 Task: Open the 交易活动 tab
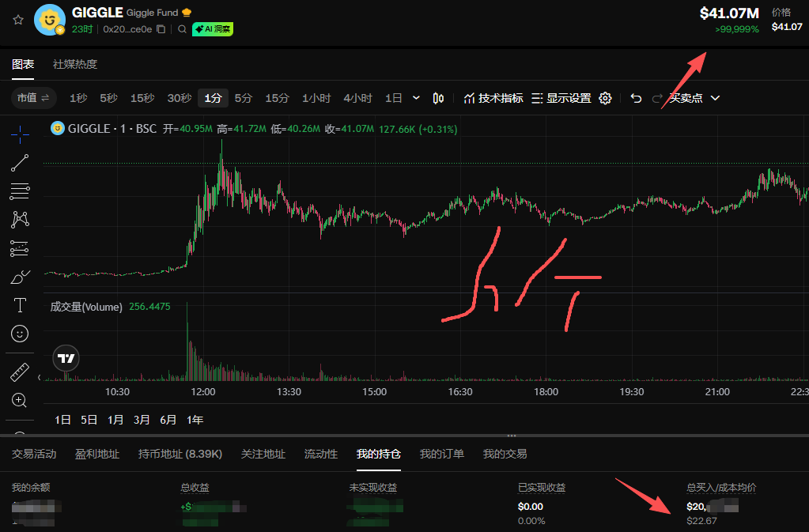(34, 454)
